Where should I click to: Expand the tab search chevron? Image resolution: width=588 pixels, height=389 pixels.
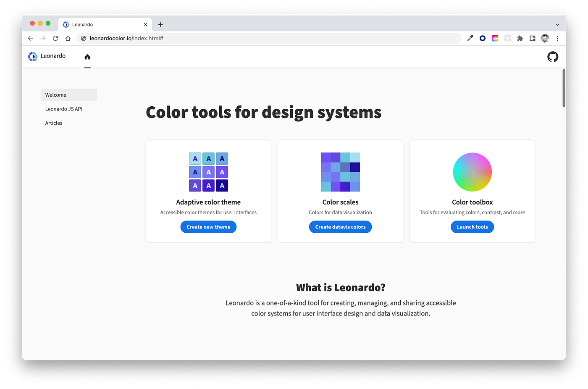(557, 24)
